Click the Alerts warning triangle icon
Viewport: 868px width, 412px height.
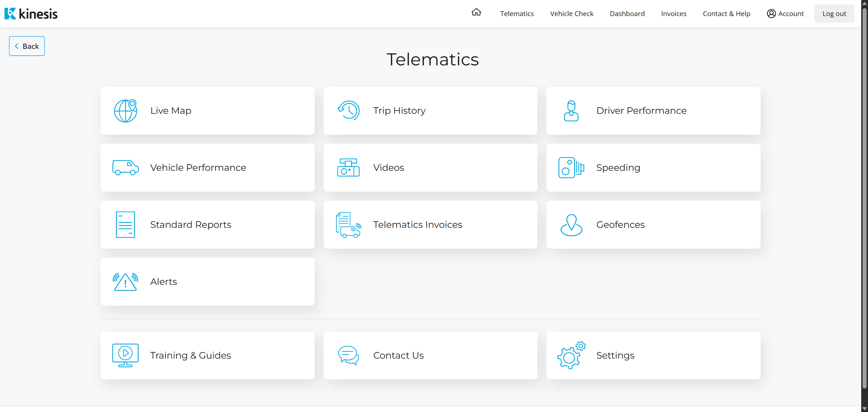coord(125,282)
